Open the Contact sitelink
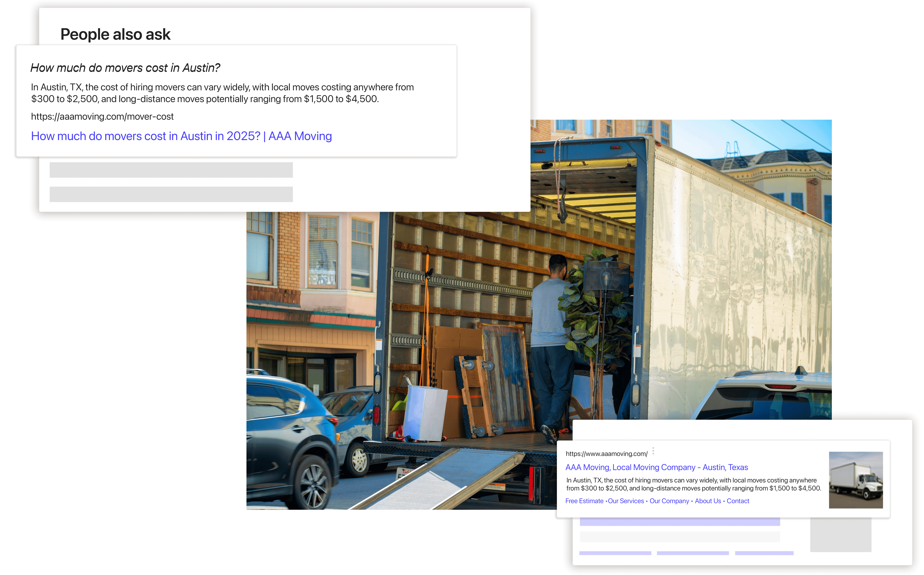924x575 pixels. point(738,501)
